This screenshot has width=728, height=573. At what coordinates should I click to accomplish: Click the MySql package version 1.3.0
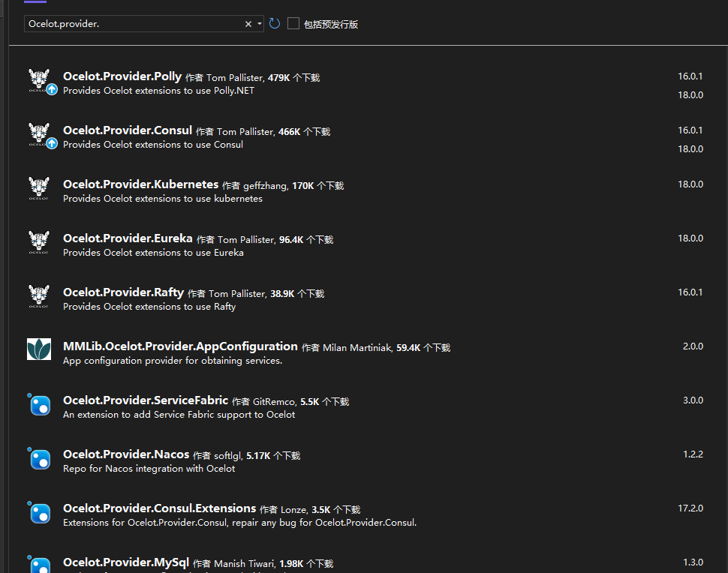click(x=693, y=562)
